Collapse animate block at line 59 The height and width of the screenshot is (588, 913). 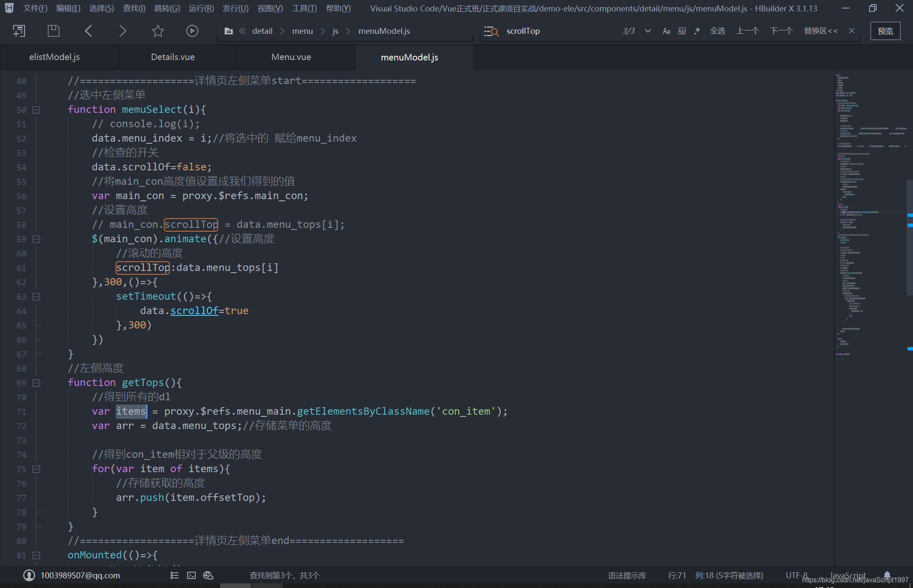click(36, 239)
